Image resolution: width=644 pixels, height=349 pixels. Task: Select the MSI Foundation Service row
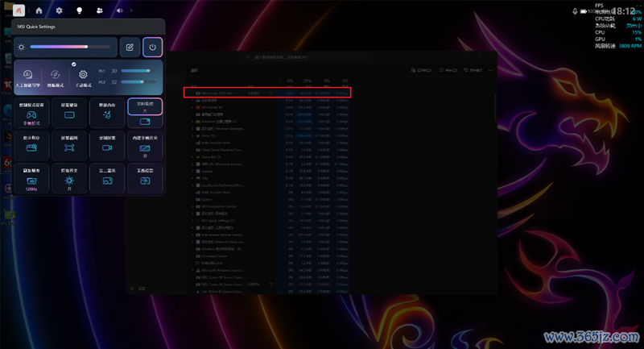coord(269,206)
